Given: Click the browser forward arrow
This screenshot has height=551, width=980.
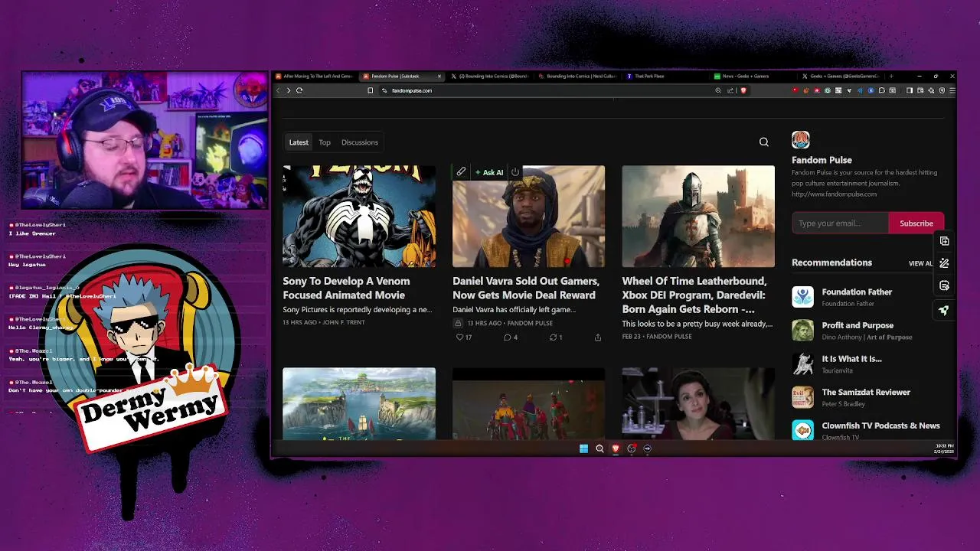Looking at the screenshot, I should point(289,90).
